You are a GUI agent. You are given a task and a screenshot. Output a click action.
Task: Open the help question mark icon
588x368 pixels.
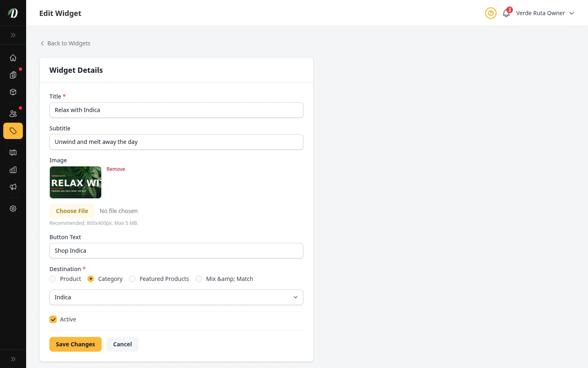pos(490,13)
